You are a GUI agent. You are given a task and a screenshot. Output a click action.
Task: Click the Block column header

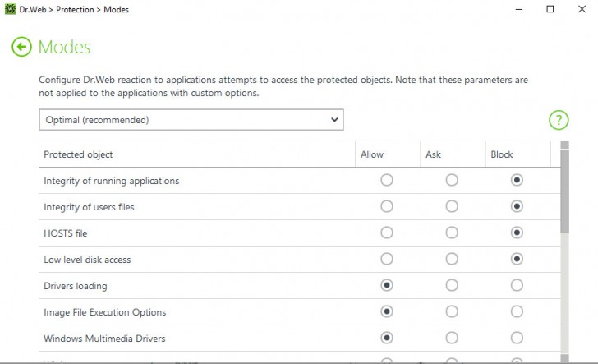pos(502,154)
